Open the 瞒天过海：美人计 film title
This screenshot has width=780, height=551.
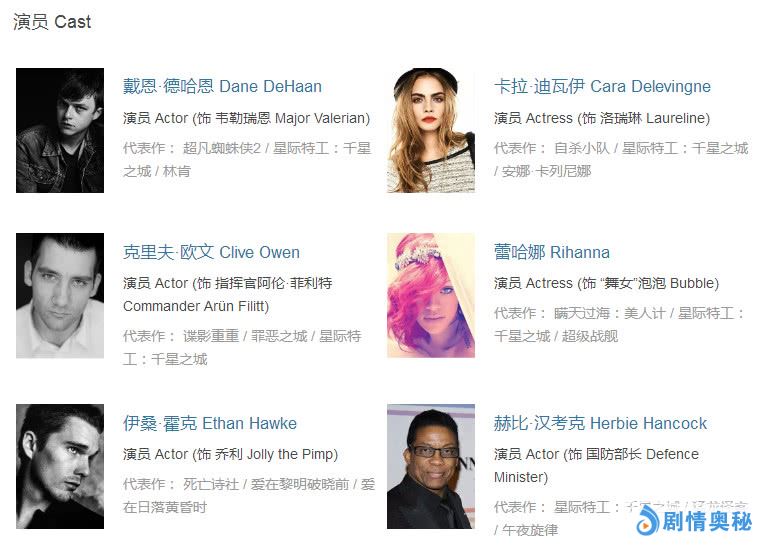tap(609, 313)
